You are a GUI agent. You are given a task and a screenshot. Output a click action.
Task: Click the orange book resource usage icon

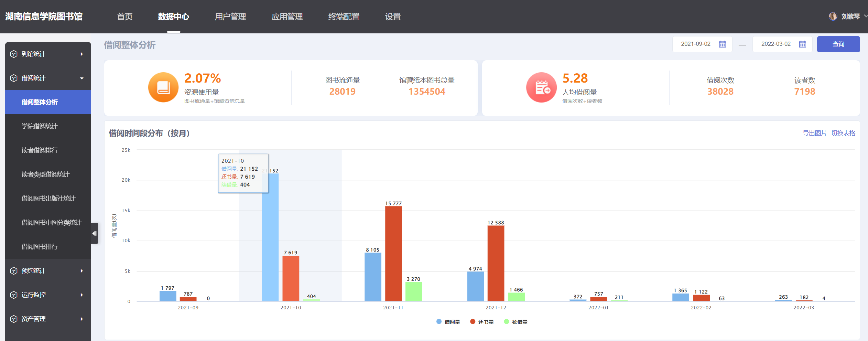(x=163, y=87)
